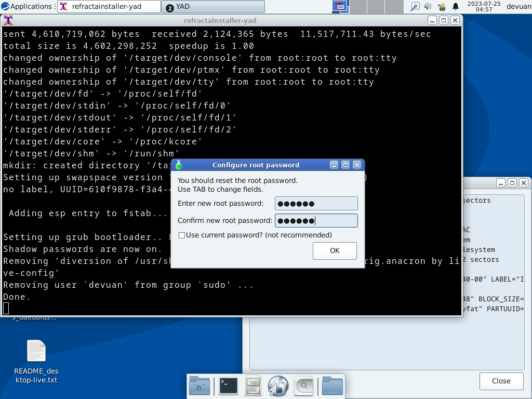The width and height of the screenshot is (532, 399).
Task: Click the power manager plug icon
Action: [442, 6]
